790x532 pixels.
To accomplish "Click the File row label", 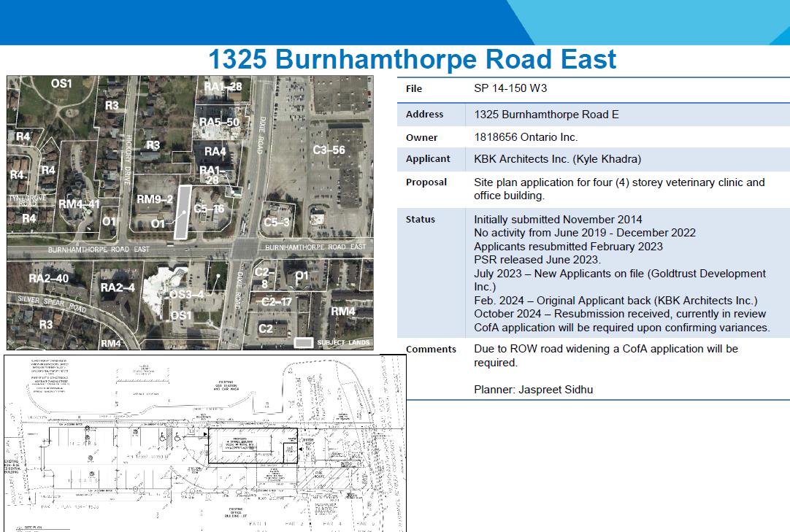I will (x=414, y=89).
